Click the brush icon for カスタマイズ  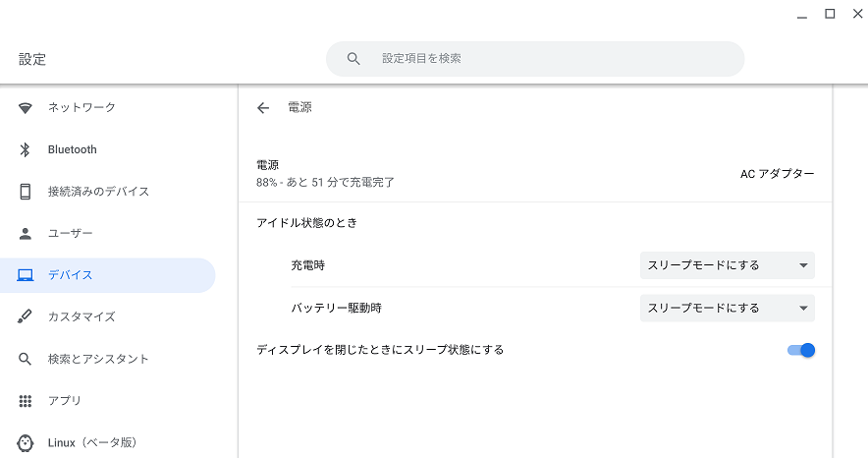25,316
